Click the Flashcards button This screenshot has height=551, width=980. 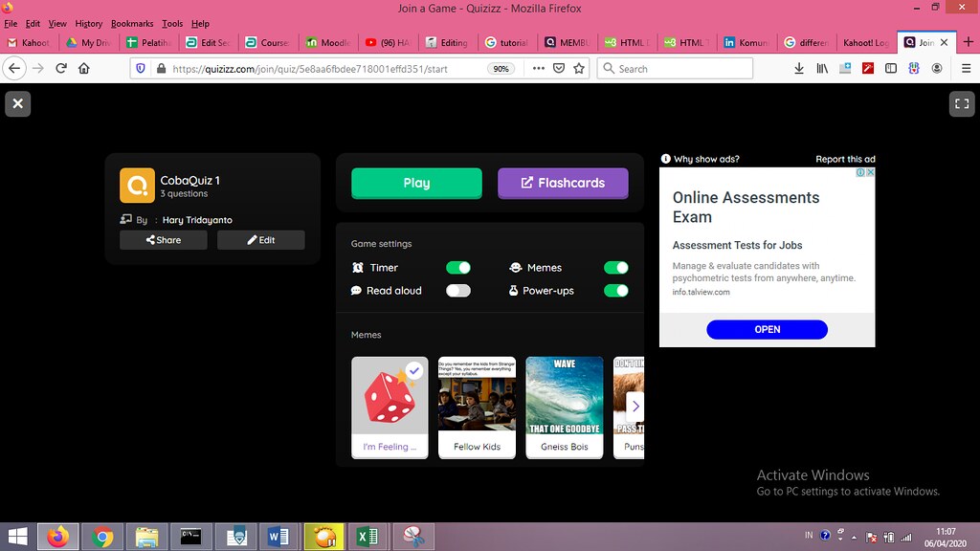point(563,183)
